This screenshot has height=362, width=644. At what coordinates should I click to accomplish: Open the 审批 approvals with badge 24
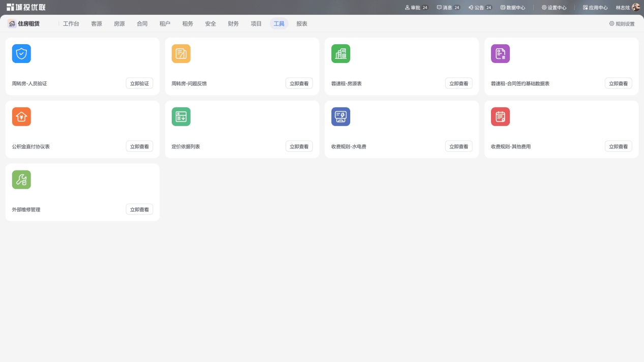point(416,8)
